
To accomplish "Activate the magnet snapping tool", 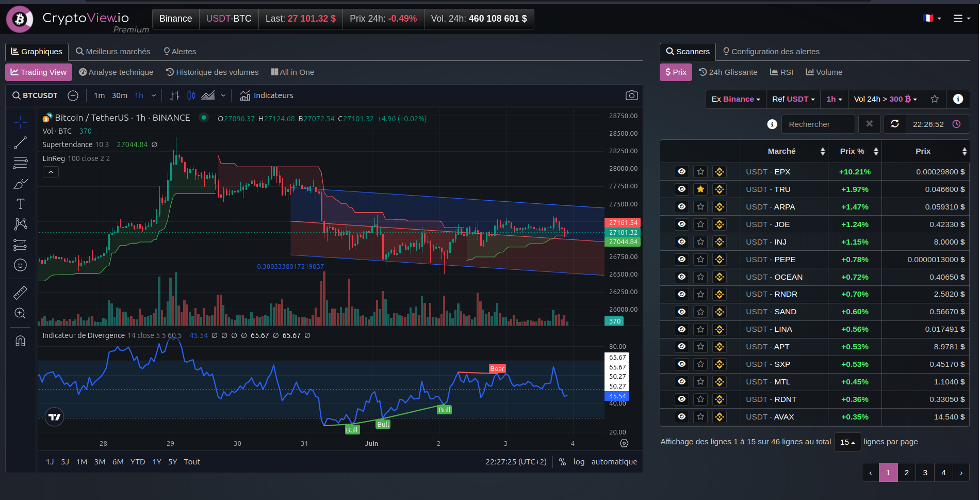I will pos(20,341).
